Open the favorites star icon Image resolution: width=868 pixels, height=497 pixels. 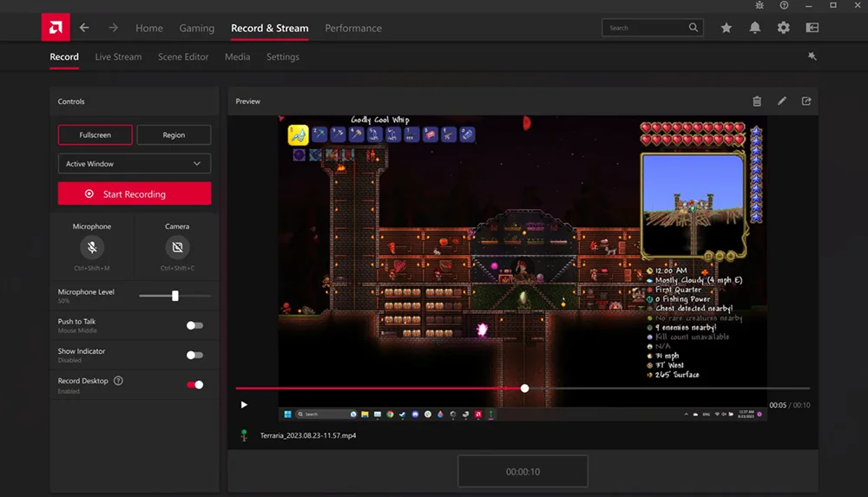727,28
